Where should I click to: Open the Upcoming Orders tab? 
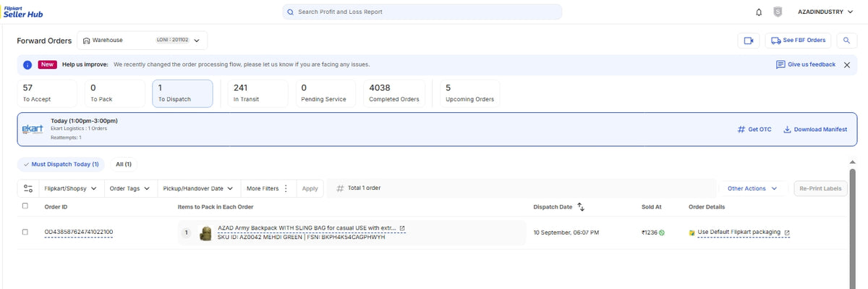tap(471, 93)
